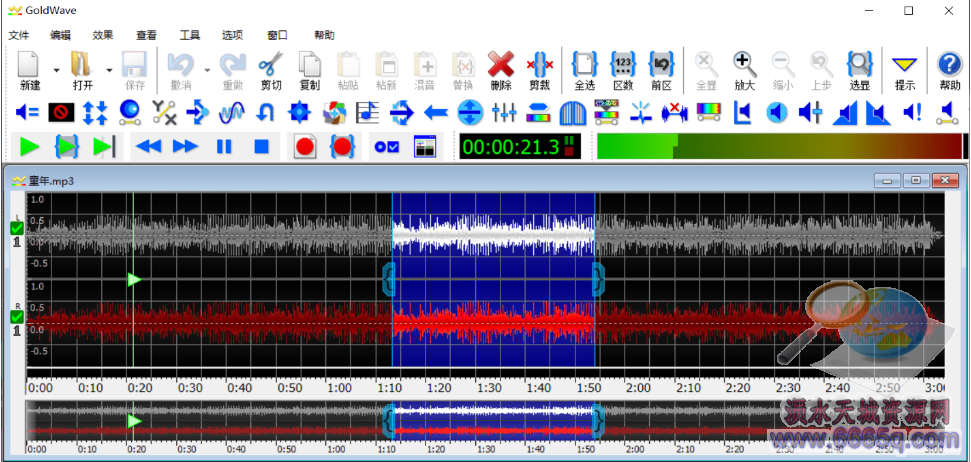Toggle the left channel (L) green checkbox
This screenshot has height=462, width=971.
click(x=17, y=228)
